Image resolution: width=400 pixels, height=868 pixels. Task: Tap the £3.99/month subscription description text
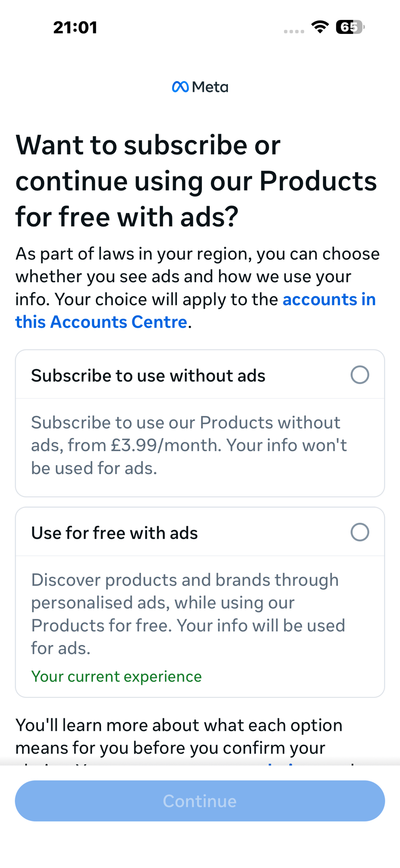click(189, 445)
